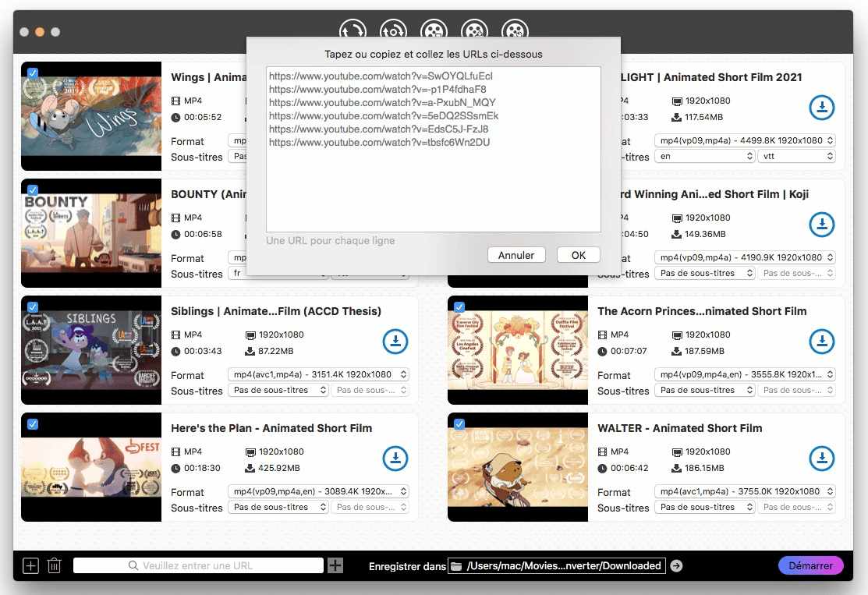Click the download icon for the Koji film
This screenshot has height=595, width=868.
pos(821,224)
